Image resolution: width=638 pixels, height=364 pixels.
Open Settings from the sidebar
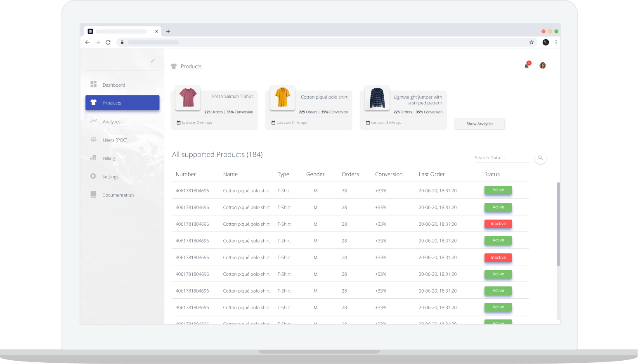click(x=110, y=177)
